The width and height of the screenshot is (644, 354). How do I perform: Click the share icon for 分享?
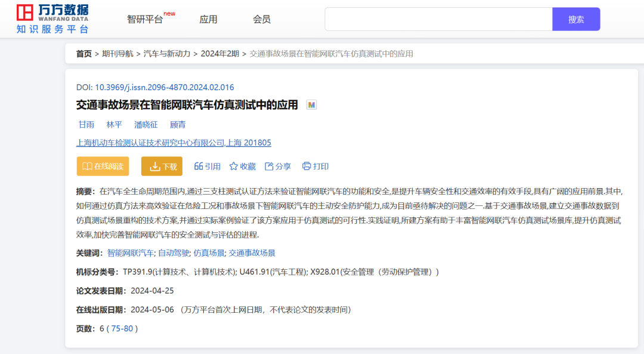(x=269, y=166)
